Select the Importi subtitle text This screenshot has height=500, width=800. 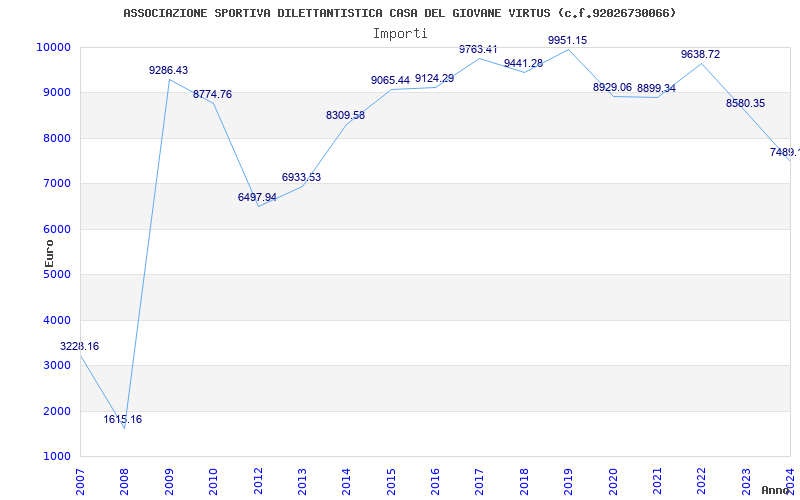pyautogui.click(x=400, y=34)
